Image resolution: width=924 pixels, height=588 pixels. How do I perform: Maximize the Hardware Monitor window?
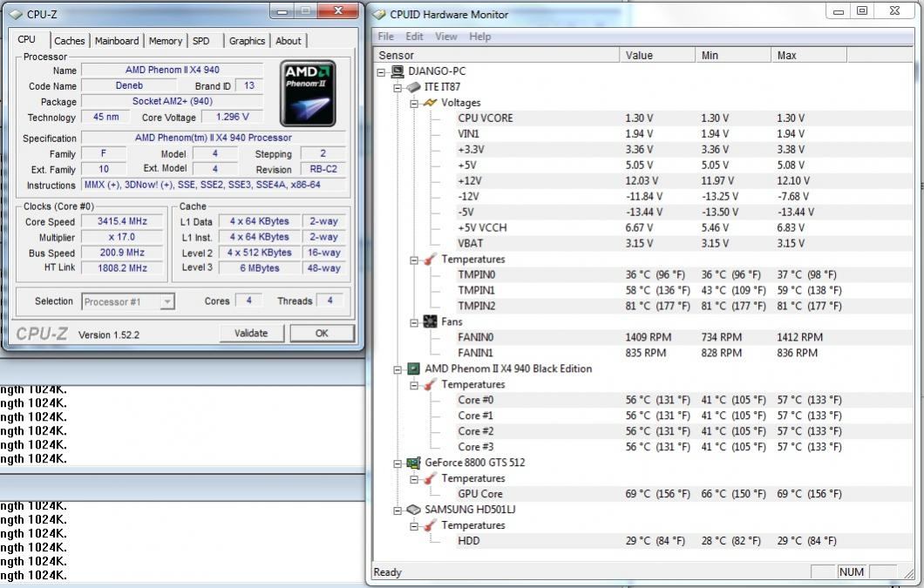pyautogui.click(x=862, y=10)
